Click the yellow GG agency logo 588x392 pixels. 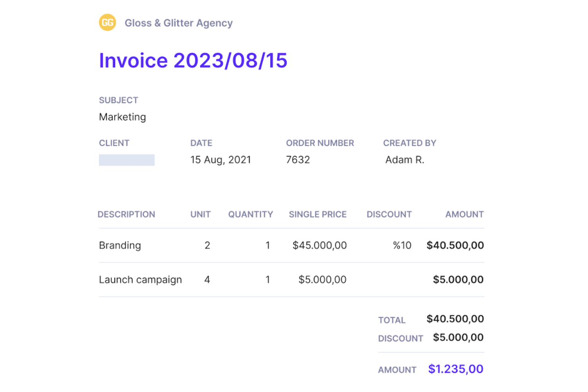(107, 23)
